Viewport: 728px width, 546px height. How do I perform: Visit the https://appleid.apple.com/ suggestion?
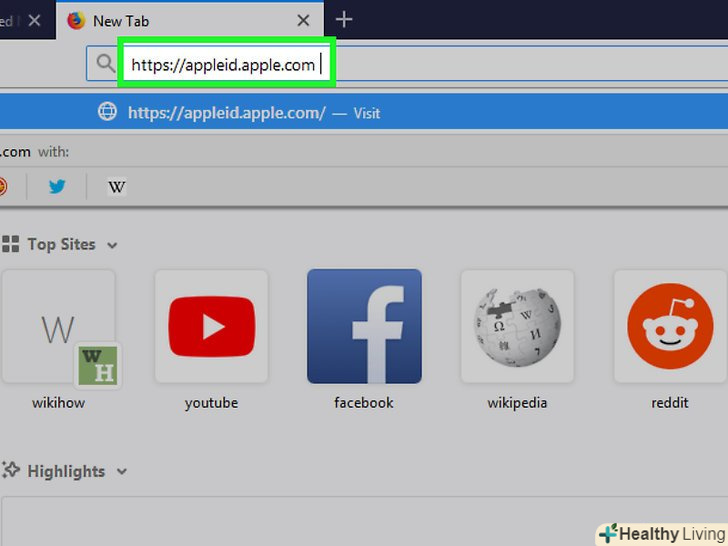click(364, 112)
